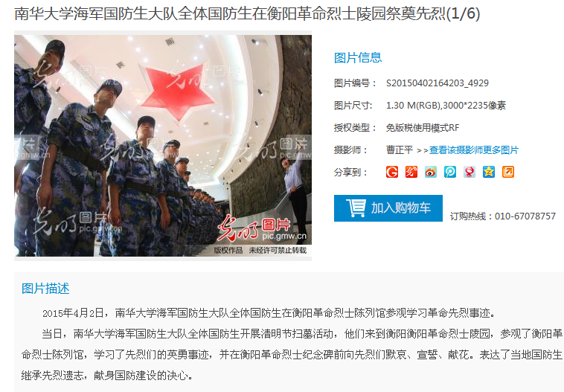Viewport: 564px width, 392px height.
Task: Click the photo title with the (1/6) counter
Action: [247, 13]
